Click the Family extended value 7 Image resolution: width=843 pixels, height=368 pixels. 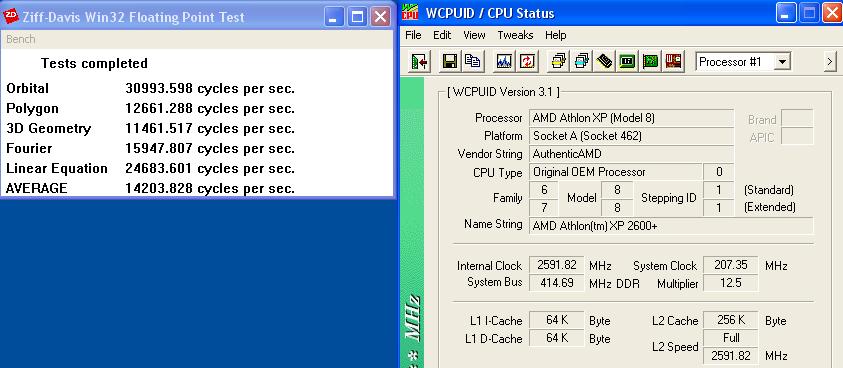tap(544, 208)
